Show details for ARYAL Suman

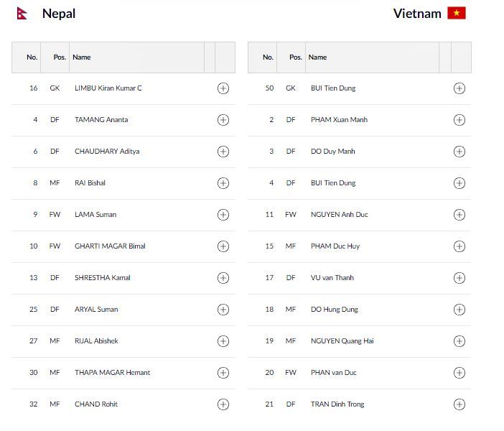coord(223,310)
